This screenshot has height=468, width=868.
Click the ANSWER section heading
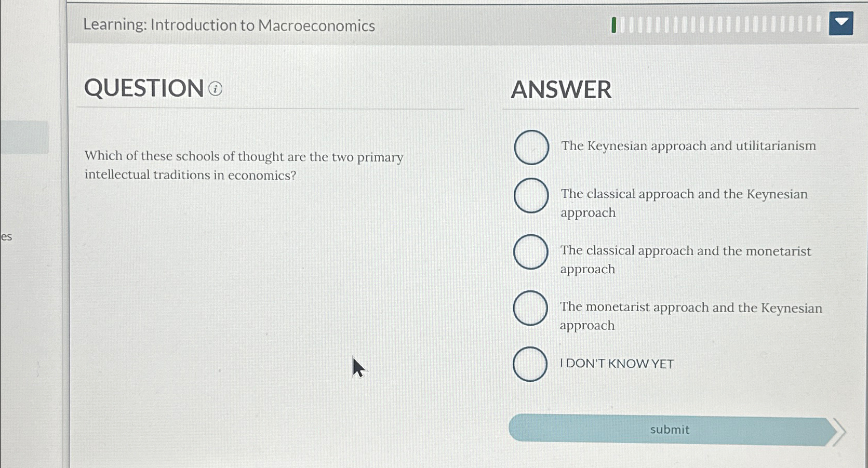tap(561, 90)
